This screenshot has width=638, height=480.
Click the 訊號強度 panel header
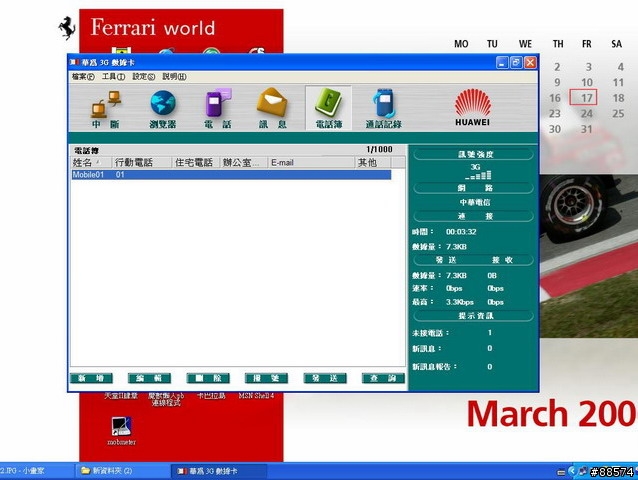[474, 154]
